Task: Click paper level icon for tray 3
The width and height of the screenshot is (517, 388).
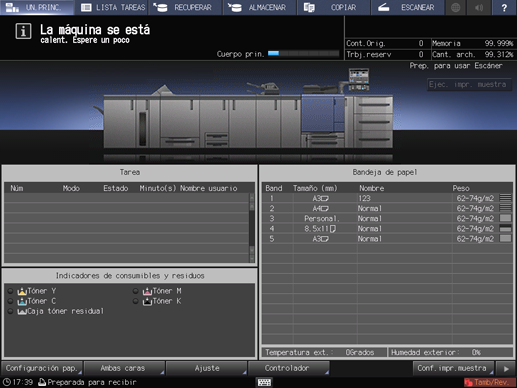Action: pos(506,218)
